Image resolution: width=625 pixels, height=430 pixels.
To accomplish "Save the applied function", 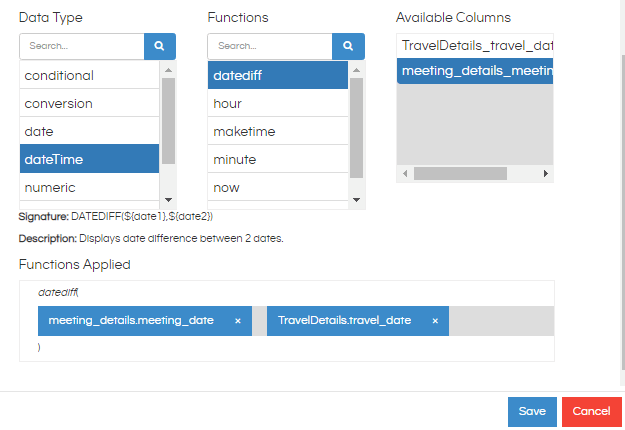I will [x=532, y=412].
